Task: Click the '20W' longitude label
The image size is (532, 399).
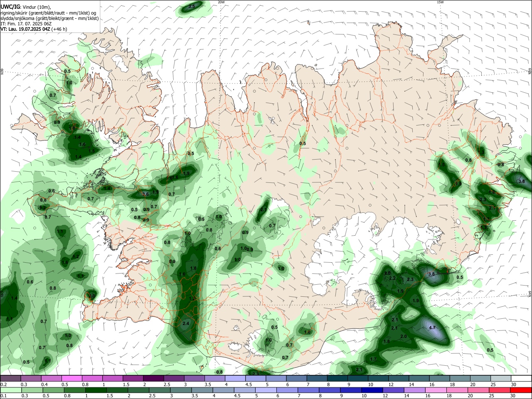Action: tap(221, 2)
